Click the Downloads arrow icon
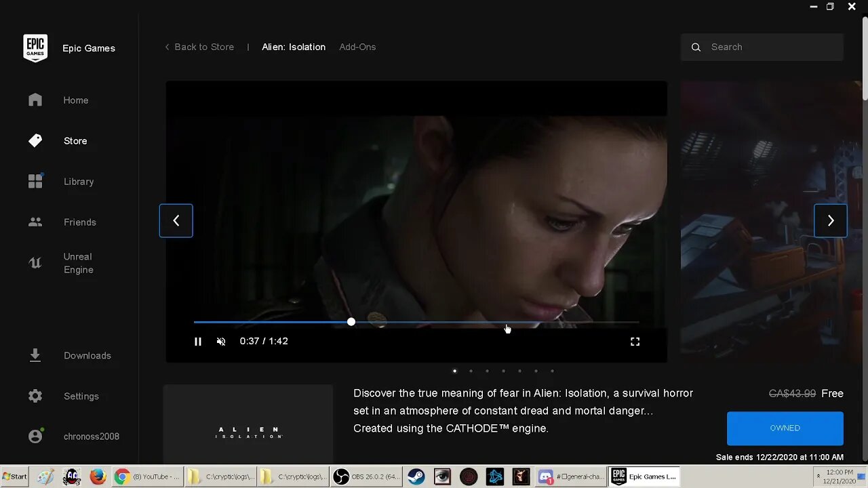This screenshot has height=488, width=868. [x=35, y=355]
